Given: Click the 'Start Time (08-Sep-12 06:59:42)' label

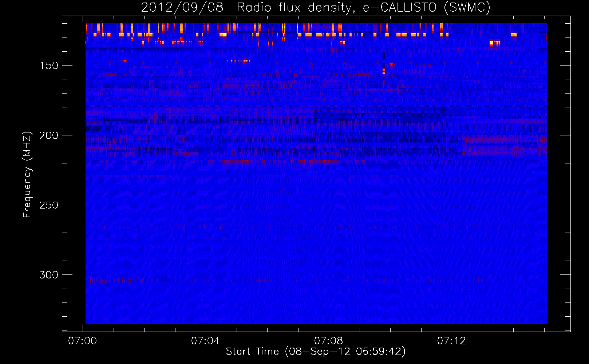Looking at the screenshot, I should point(316,352).
